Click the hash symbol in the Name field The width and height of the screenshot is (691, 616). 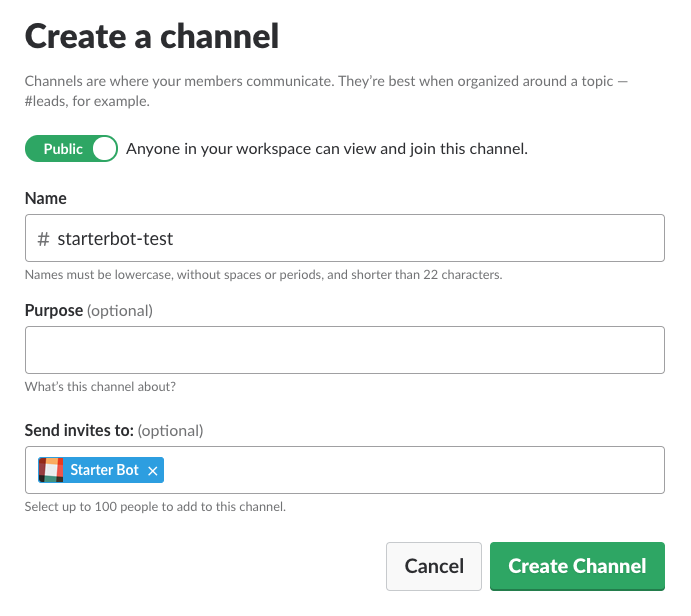tap(43, 239)
